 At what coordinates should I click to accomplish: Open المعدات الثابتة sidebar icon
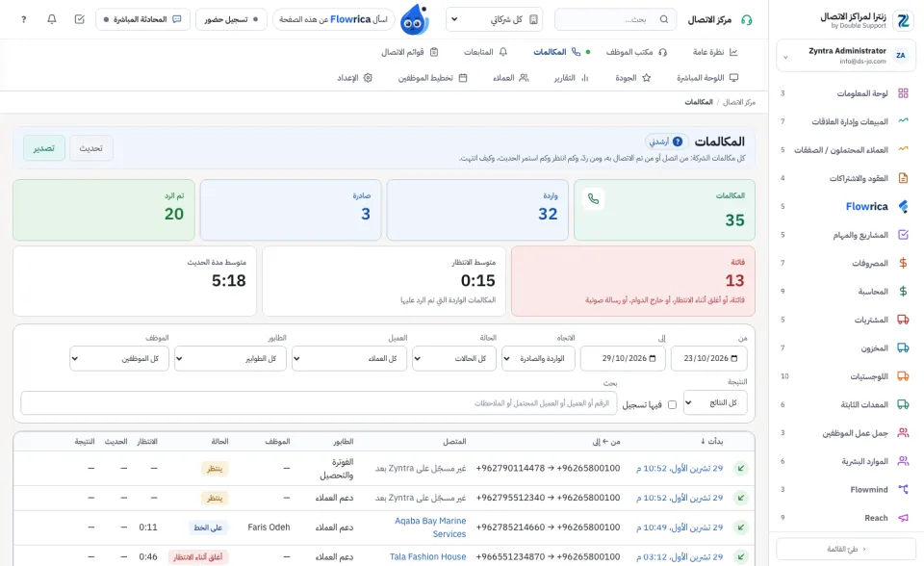pyautogui.click(x=903, y=404)
